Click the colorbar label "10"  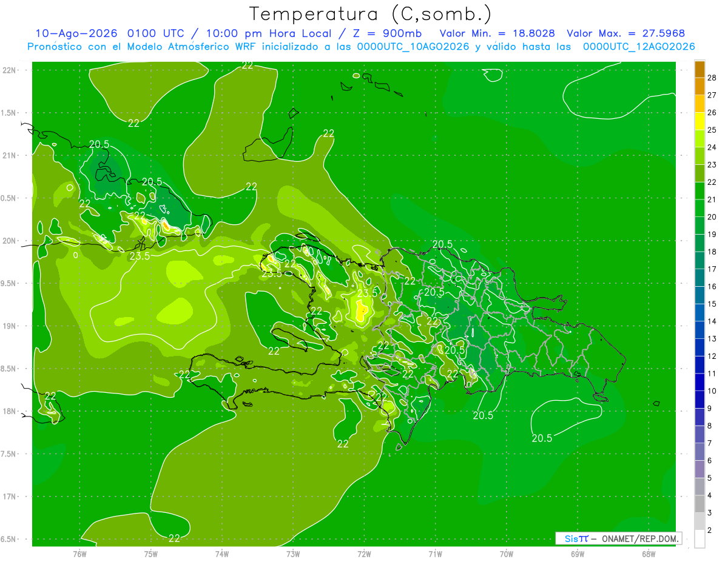click(712, 391)
